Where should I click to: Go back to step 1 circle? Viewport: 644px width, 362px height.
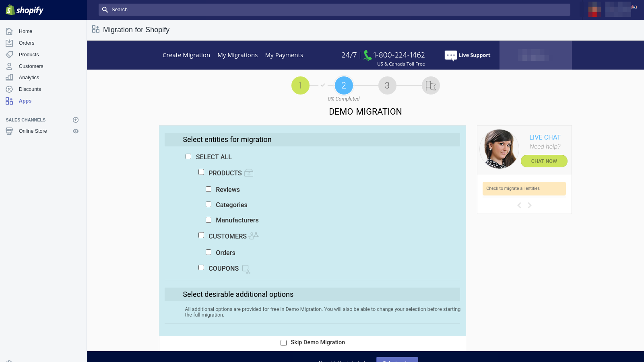coord(300,86)
